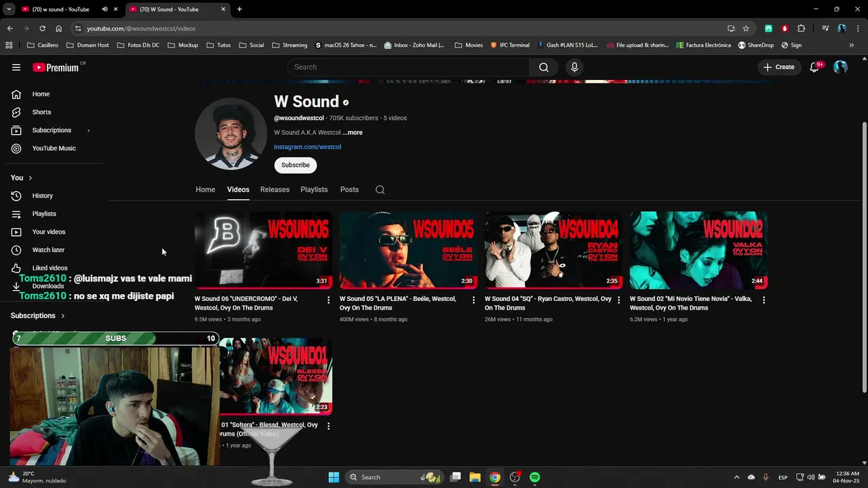Open the account avatar menu
The width and height of the screenshot is (868, 488).
[840, 67]
